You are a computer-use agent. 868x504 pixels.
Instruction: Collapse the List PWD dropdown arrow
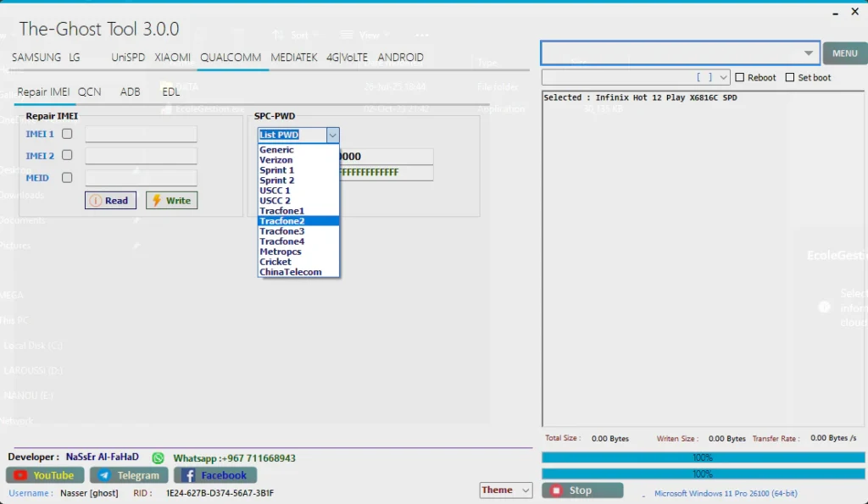pos(332,135)
